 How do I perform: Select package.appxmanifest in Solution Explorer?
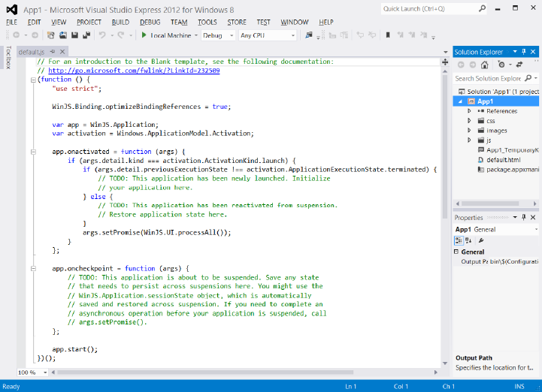508,169
